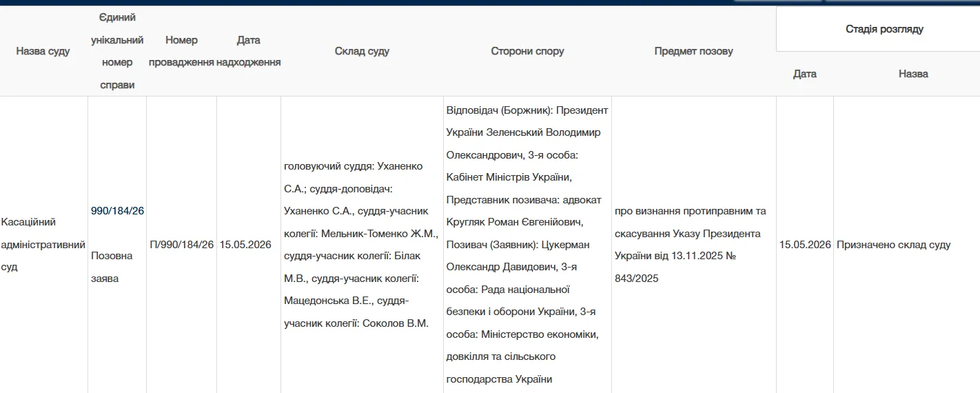Select the 'Позовна заява' text
The image size is (980, 393).
(x=112, y=267)
